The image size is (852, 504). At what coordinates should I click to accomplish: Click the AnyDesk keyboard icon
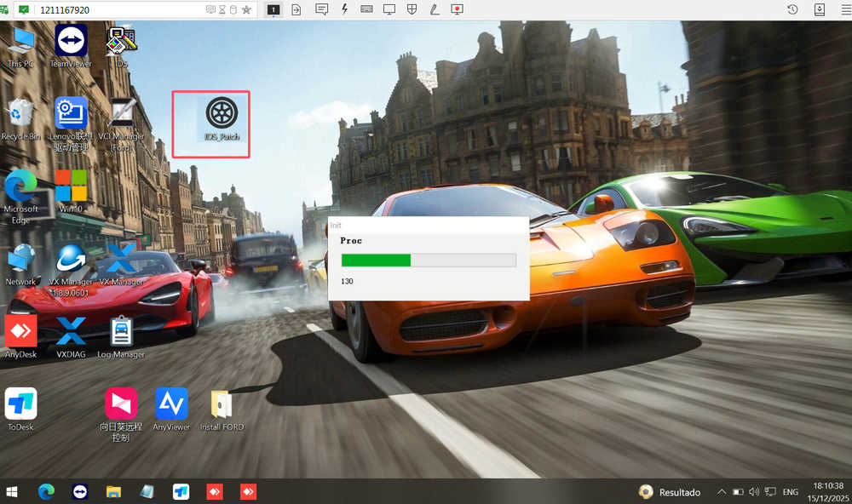[x=366, y=9]
